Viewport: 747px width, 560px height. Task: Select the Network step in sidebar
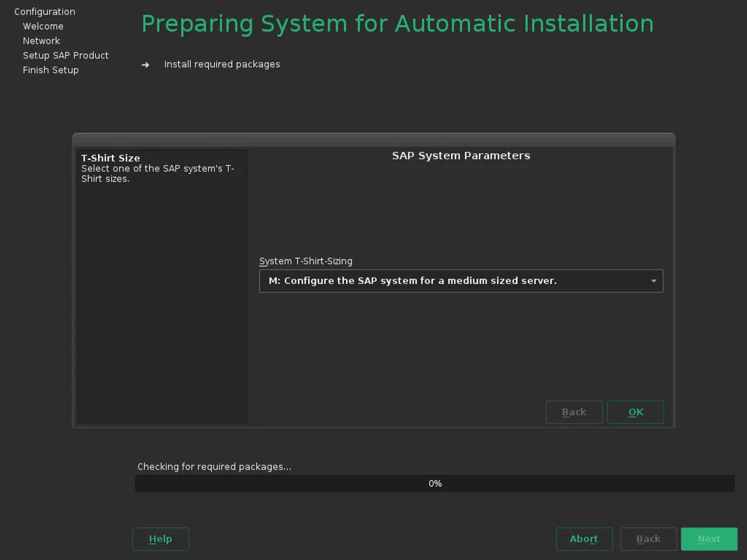pos(41,41)
